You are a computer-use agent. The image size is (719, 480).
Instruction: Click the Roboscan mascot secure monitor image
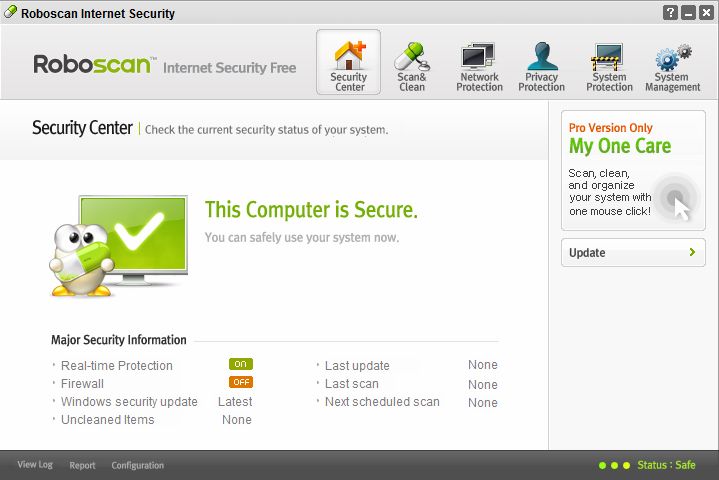point(119,245)
